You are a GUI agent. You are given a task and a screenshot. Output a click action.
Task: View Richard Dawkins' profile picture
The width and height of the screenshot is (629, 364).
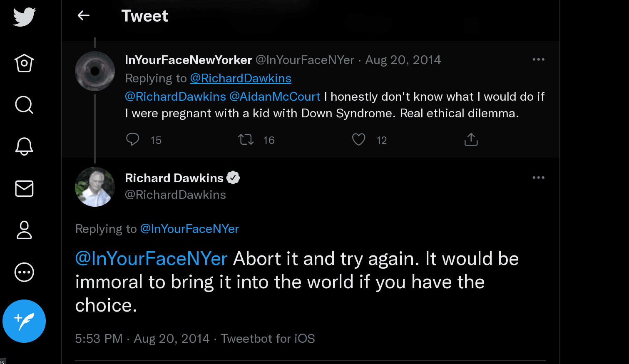pos(95,187)
